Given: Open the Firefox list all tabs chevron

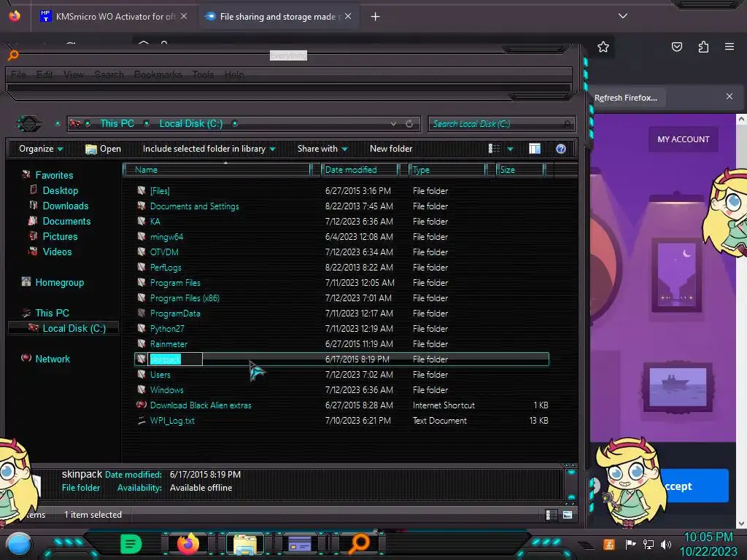Looking at the screenshot, I should (623, 16).
